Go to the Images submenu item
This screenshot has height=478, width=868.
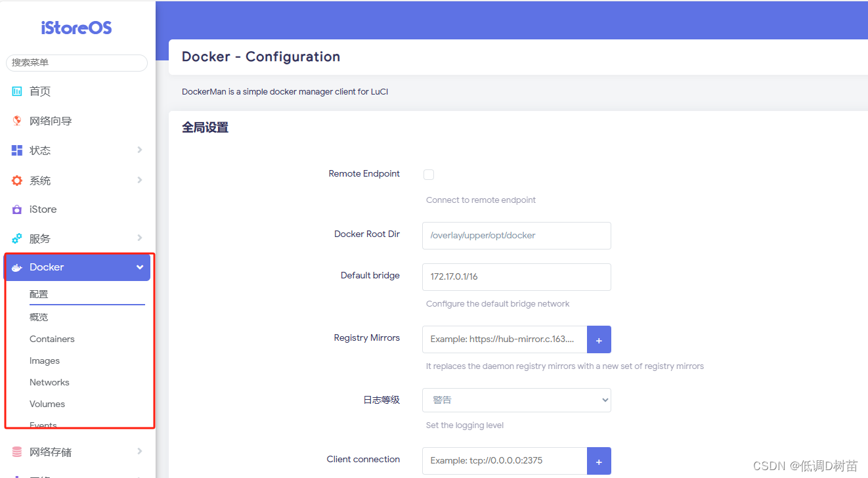[x=45, y=360]
